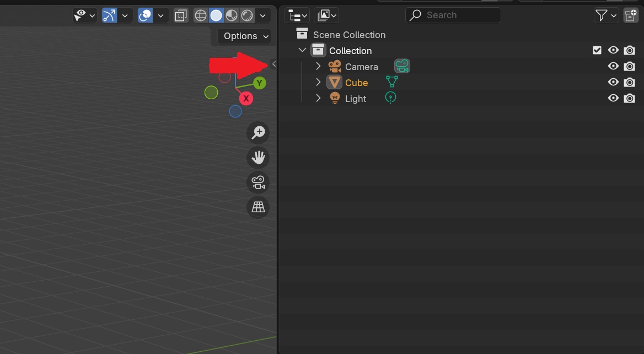Viewport: 644px width, 354px height.
Task: Switch orthographic/perspective grid icon
Action: pos(258,207)
